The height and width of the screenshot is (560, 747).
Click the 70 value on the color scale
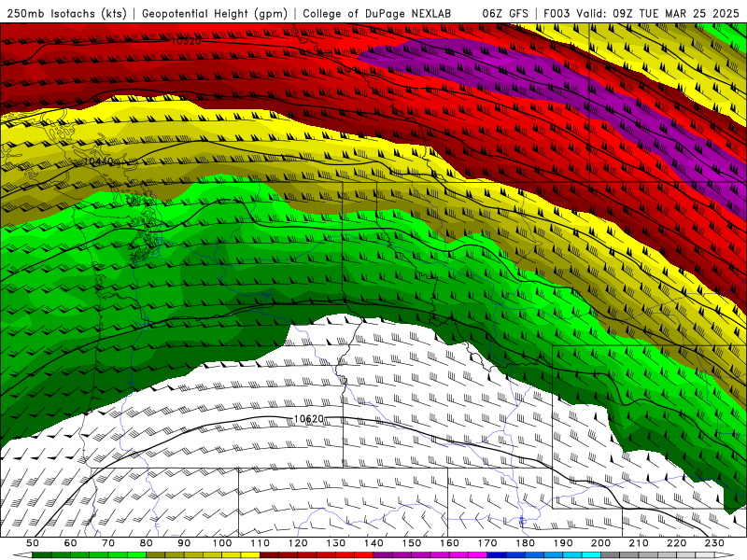tap(108, 543)
